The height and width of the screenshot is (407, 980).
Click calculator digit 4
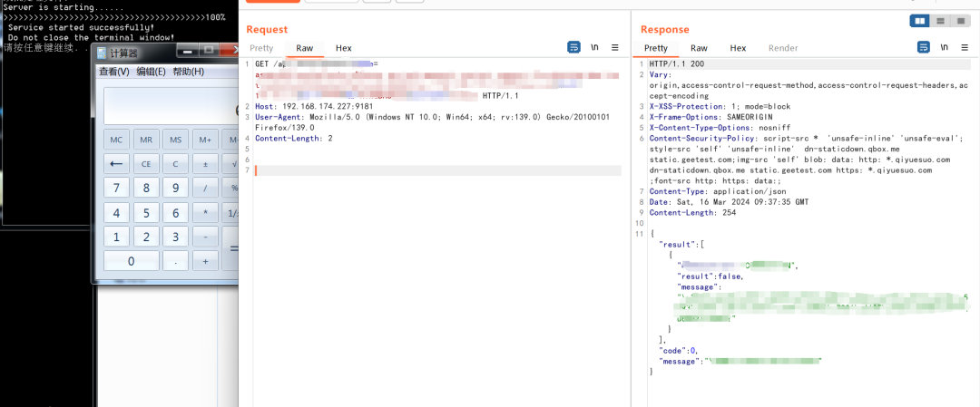116,213
